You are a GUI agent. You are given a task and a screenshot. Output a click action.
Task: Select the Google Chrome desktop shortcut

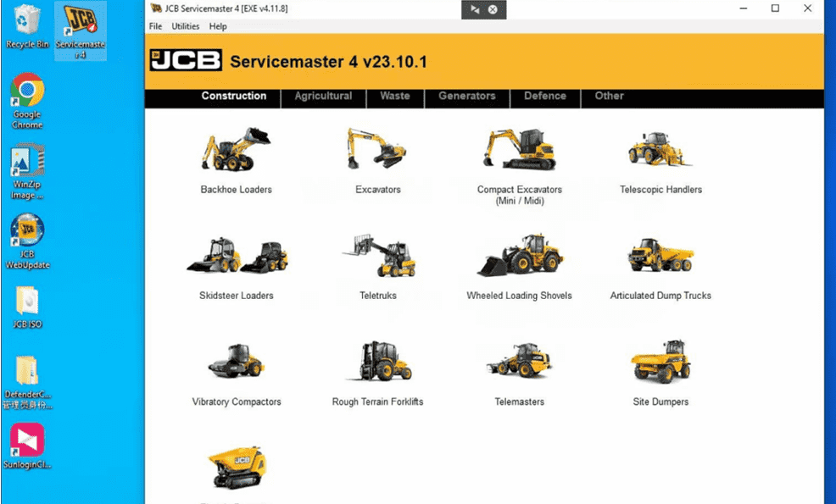click(x=27, y=102)
